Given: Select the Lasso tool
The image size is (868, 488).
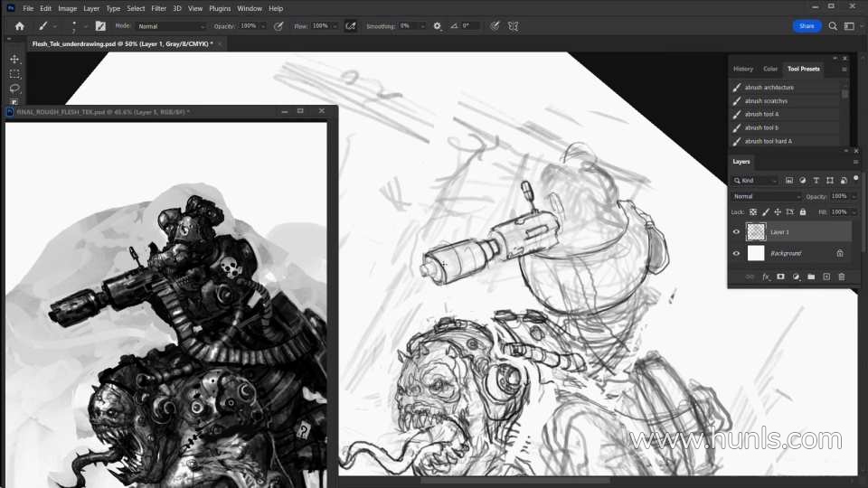Looking at the screenshot, I should pyautogui.click(x=14, y=89).
